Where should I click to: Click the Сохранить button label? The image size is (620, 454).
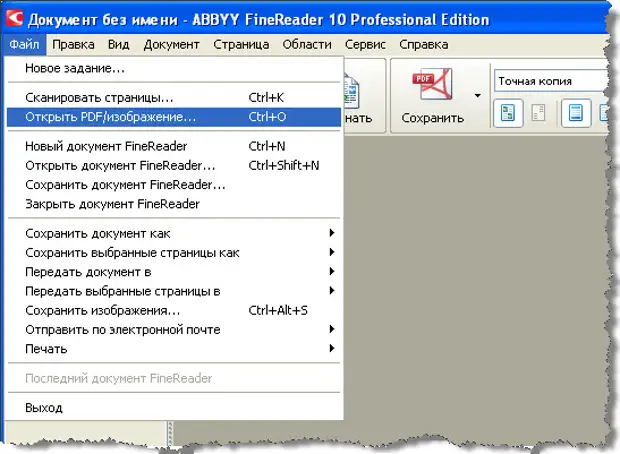433,118
